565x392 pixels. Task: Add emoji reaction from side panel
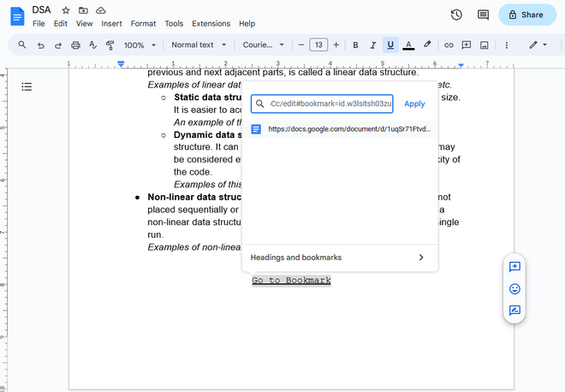(514, 288)
